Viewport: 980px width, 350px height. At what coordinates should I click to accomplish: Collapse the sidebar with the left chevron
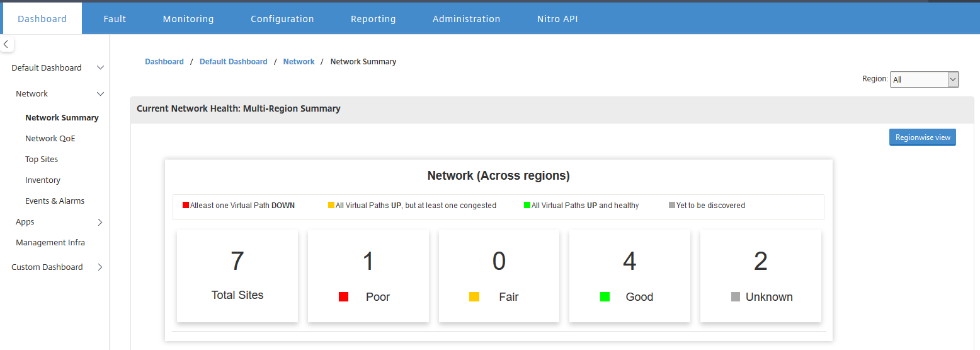pos(6,45)
